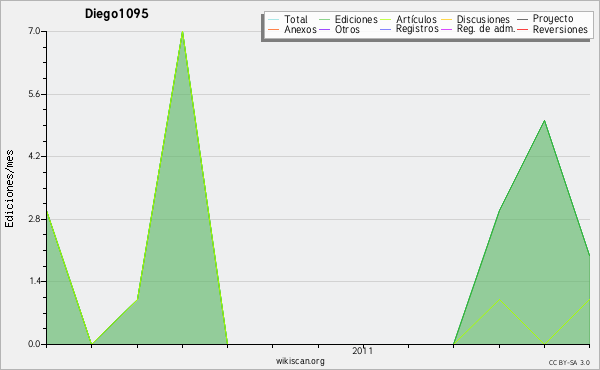Screen dimensions: 600x370
Task: Click the peak of the right-side 5.0 spike
Action: 544,121
